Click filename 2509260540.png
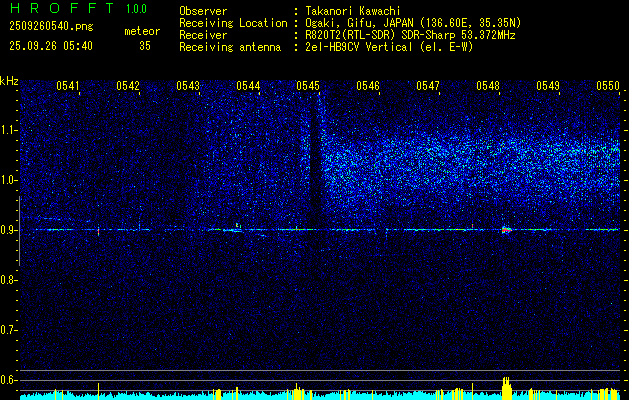This screenshot has height=400, width=629. click(x=51, y=26)
